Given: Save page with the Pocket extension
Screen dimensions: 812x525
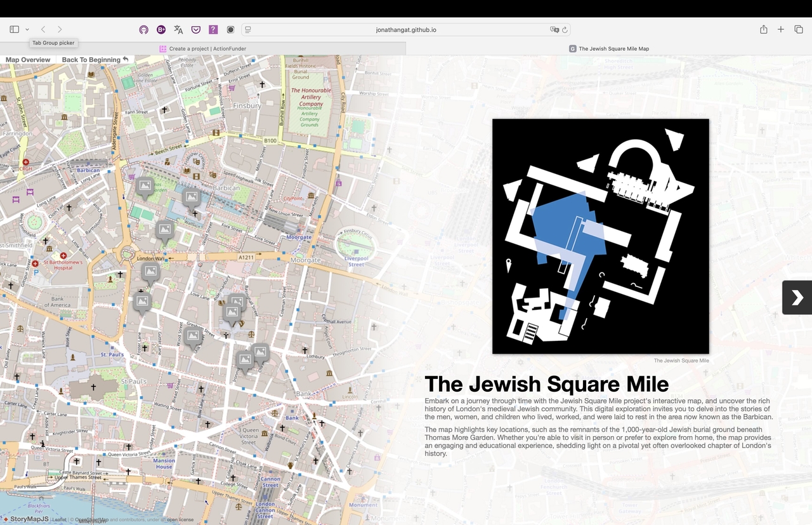Looking at the screenshot, I should pos(196,29).
